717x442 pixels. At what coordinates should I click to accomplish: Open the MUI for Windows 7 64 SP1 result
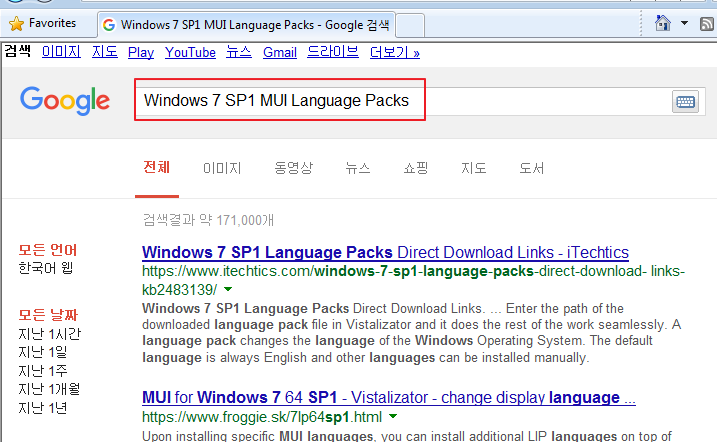389,397
